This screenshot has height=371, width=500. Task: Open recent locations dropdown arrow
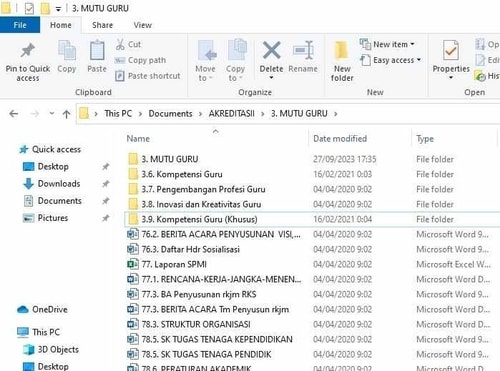click(52, 113)
